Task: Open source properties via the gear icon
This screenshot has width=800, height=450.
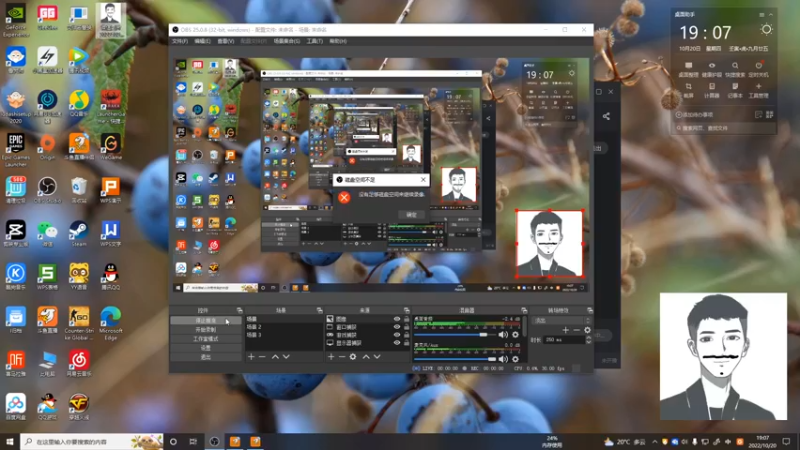Action: (x=353, y=357)
